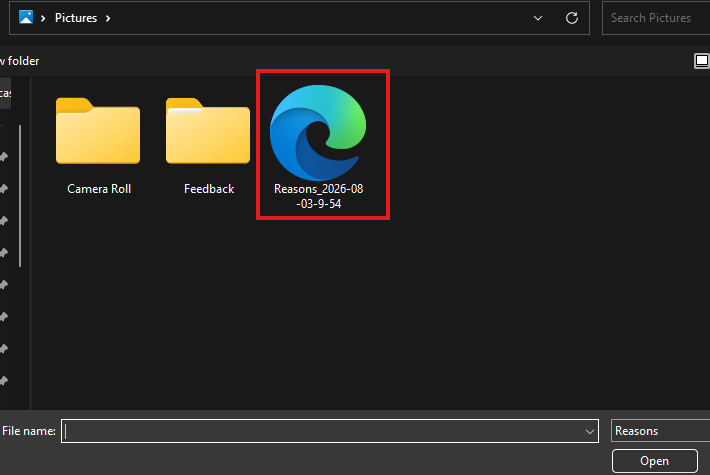Click the Feedback folder name

[209, 189]
